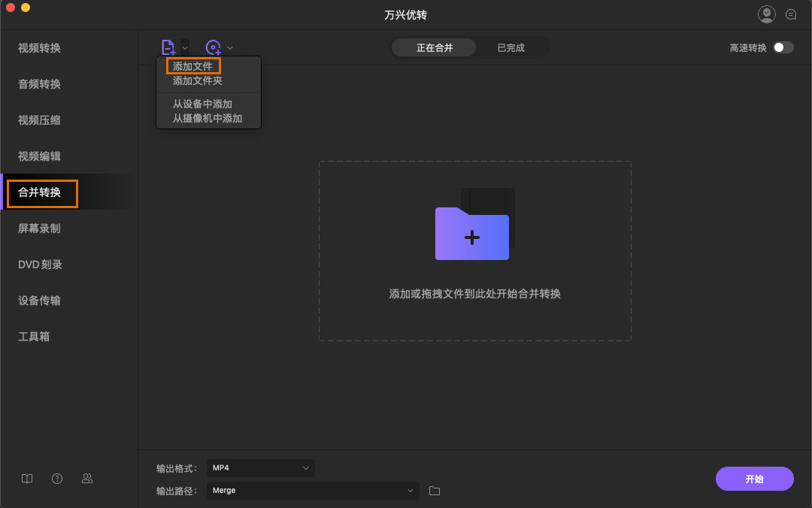Click the add-from-device circle icon on toolbar
Image resolution: width=812 pixels, height=508 pixels.
pos(214,47)
